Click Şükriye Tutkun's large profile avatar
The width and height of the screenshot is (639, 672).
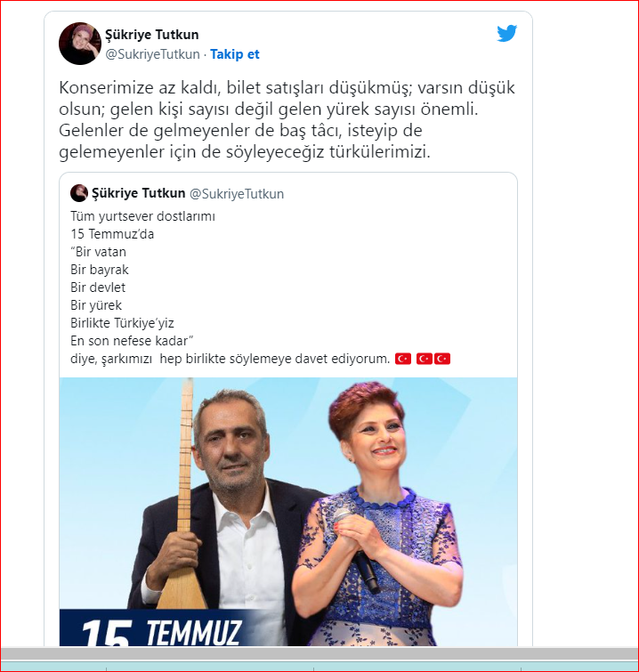click(80, 44)
